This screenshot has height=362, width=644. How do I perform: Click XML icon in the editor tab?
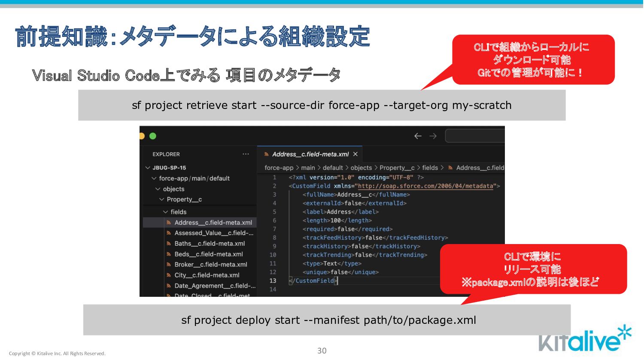tap(266, 154)
